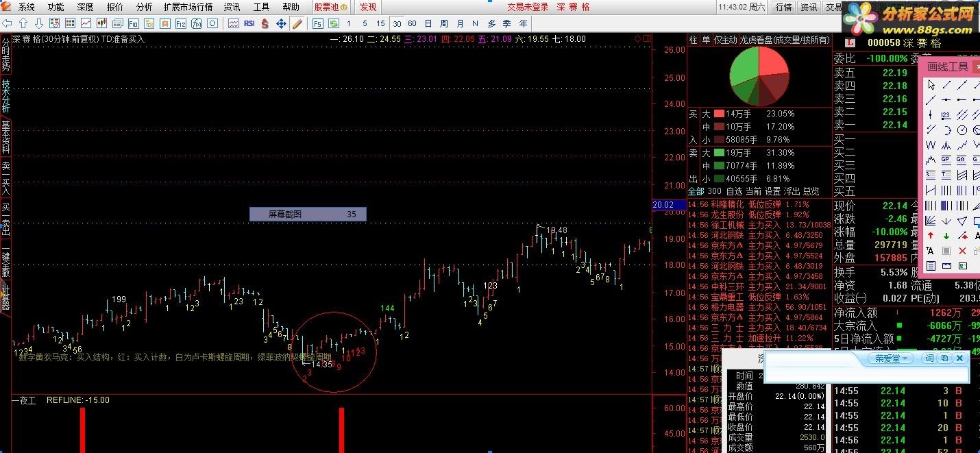
Task: Open the 扩展市场行情 menu
Action: click(188, 7)
